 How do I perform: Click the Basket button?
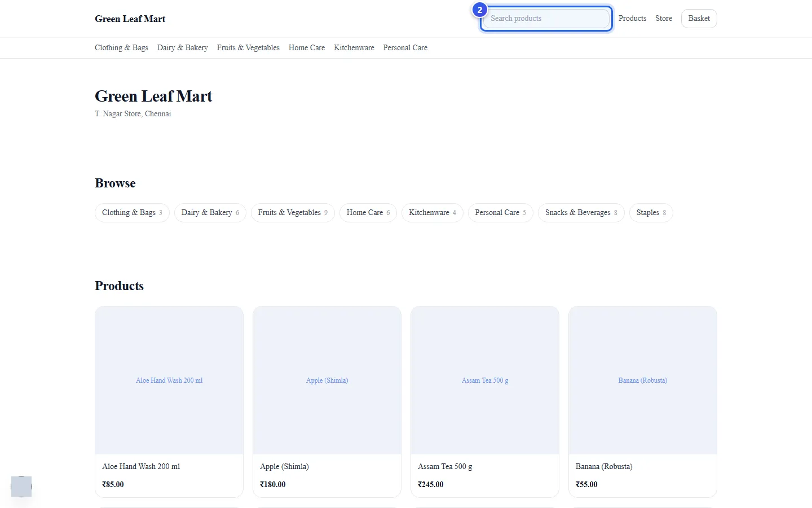(x=699, y=19)
